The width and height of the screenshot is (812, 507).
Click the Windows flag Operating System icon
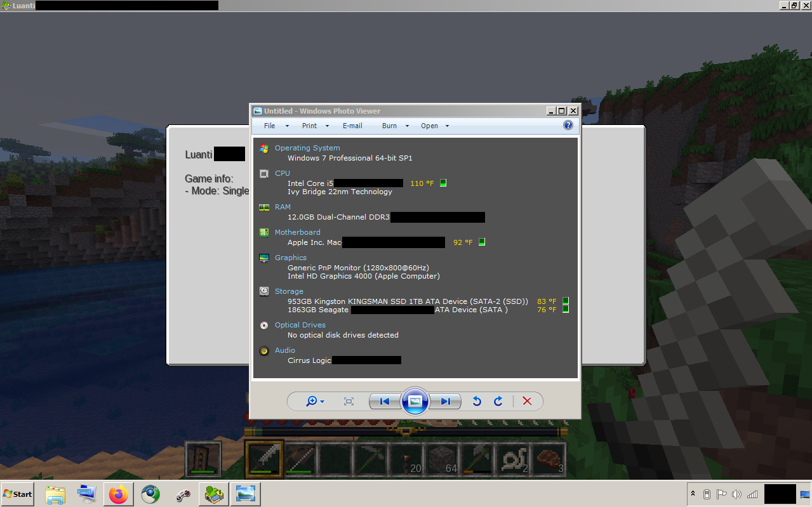point(264,148)
